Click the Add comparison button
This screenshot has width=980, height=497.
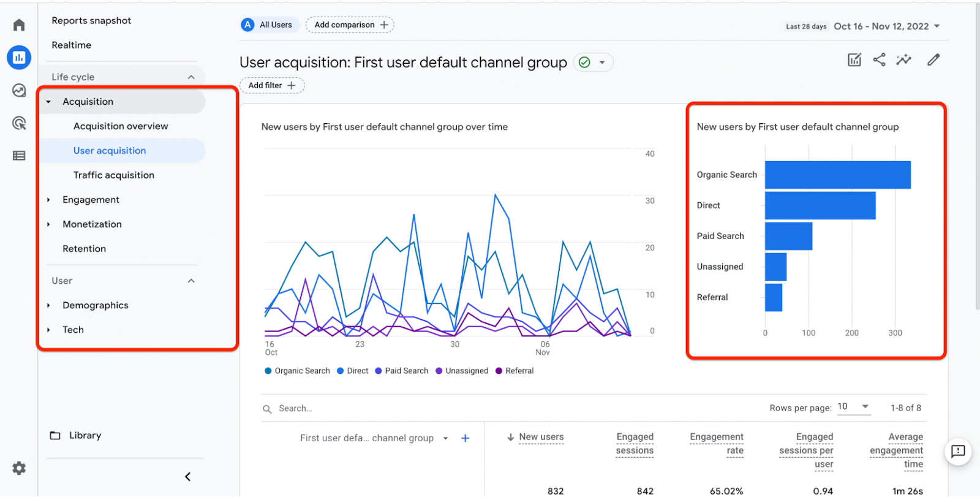[350, 25]
